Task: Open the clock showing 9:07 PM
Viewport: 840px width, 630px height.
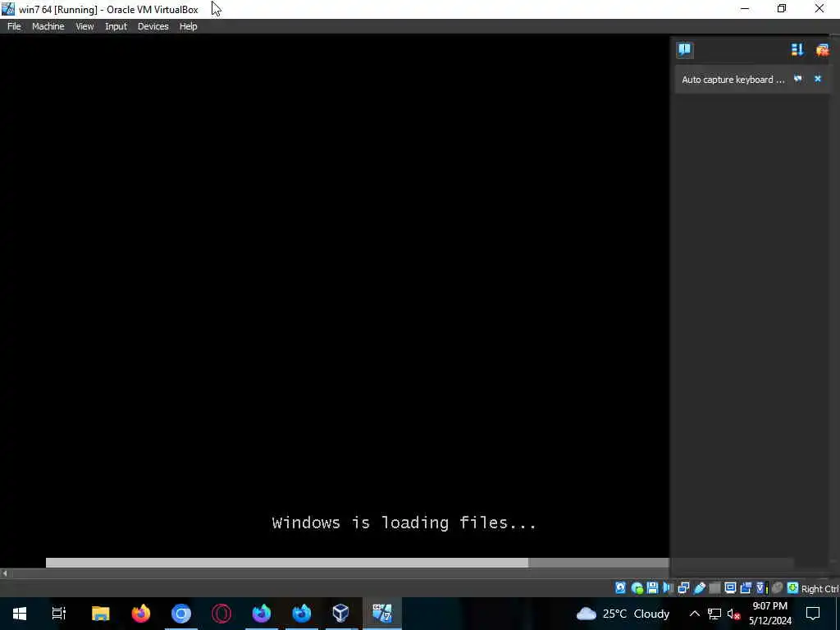Action: click(769, 614)
